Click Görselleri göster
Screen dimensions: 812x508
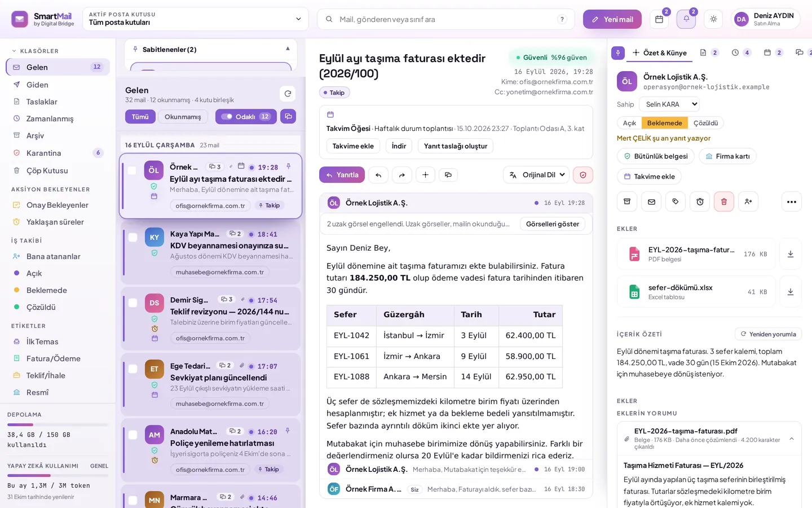click(x=553, y=224)
